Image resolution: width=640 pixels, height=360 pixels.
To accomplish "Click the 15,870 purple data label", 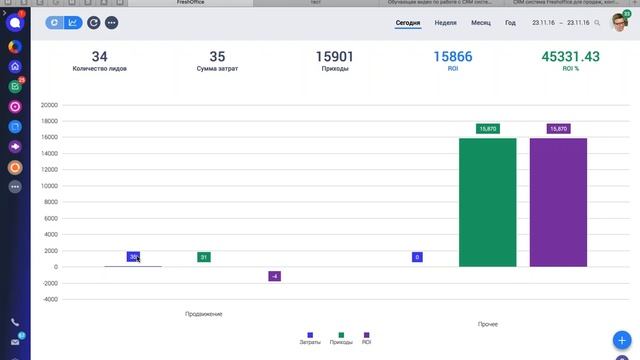I will point(558,129).
